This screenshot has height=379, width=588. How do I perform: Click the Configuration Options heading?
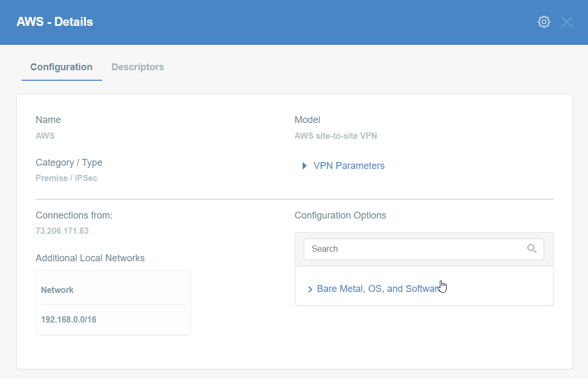[340, 215]
